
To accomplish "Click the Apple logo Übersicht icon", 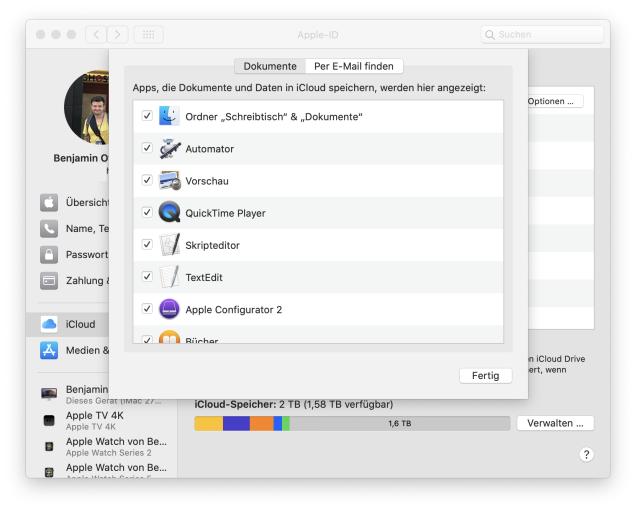I will tap(49, 202).
